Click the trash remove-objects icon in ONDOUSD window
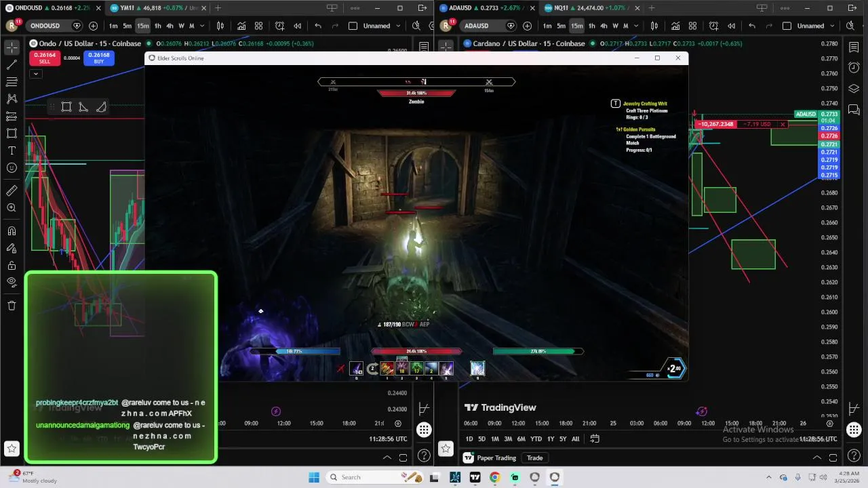The image size is (868, 488). (x=12, y=306)
